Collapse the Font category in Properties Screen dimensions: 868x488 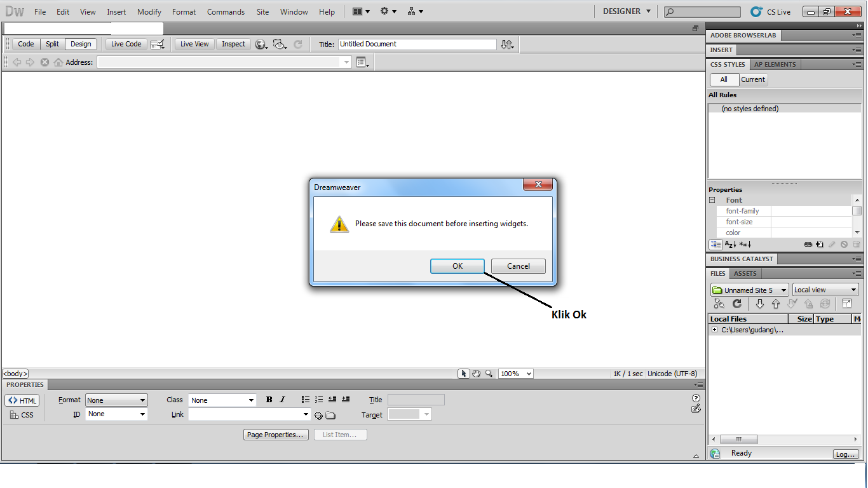point(712,200)
